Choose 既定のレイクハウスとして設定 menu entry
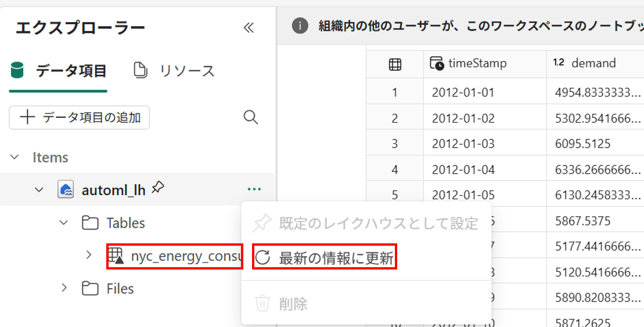This screenshot has height=327, width=644. pyautogui.click(x=366, y=224)
